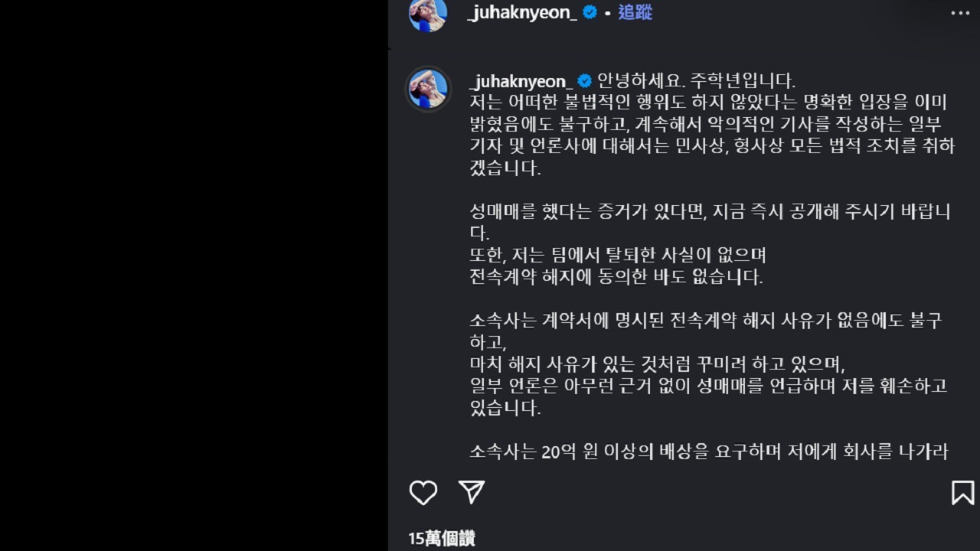Save the post with the bookmark icon
Viewport: 980px width, 551px height.
point(962,492)
